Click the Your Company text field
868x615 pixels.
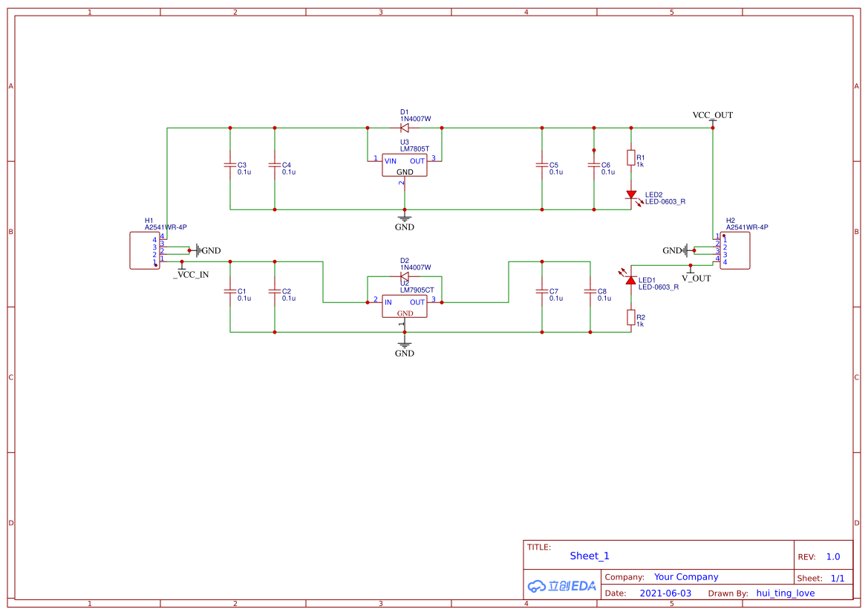(686, 577)
